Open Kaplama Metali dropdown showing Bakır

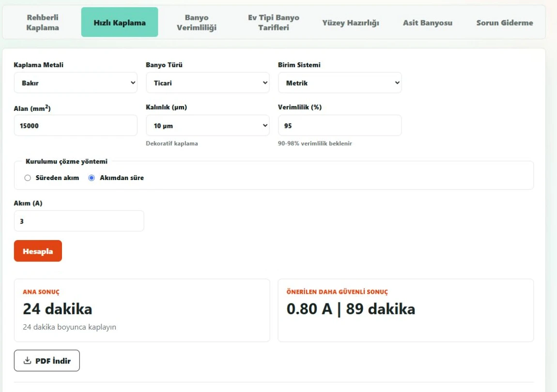76,83
